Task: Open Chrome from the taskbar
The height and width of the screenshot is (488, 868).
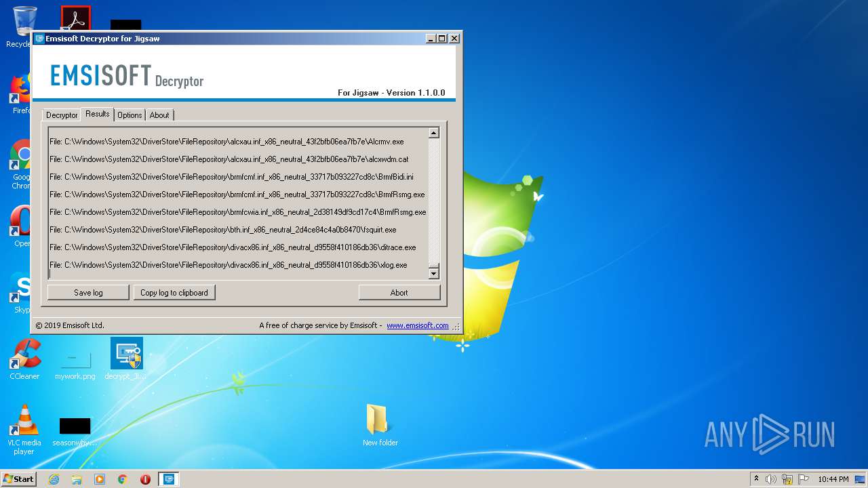Action: (x=123, y=479)
